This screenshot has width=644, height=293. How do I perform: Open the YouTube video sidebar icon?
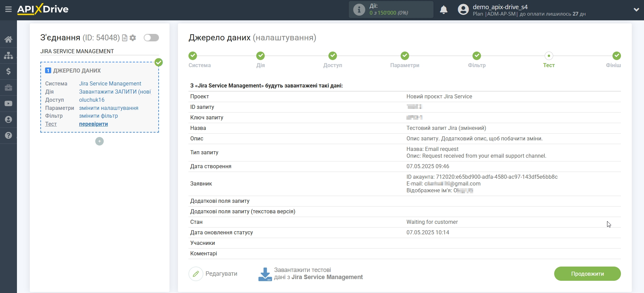8,103
